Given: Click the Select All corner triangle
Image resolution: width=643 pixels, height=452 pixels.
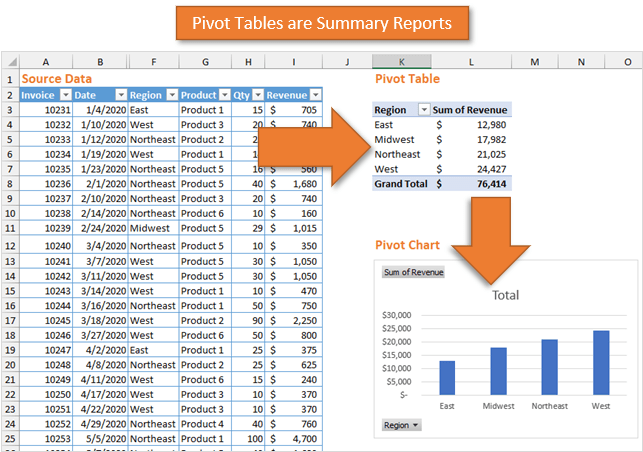Looking at the screenshot, I should [9, 63].
